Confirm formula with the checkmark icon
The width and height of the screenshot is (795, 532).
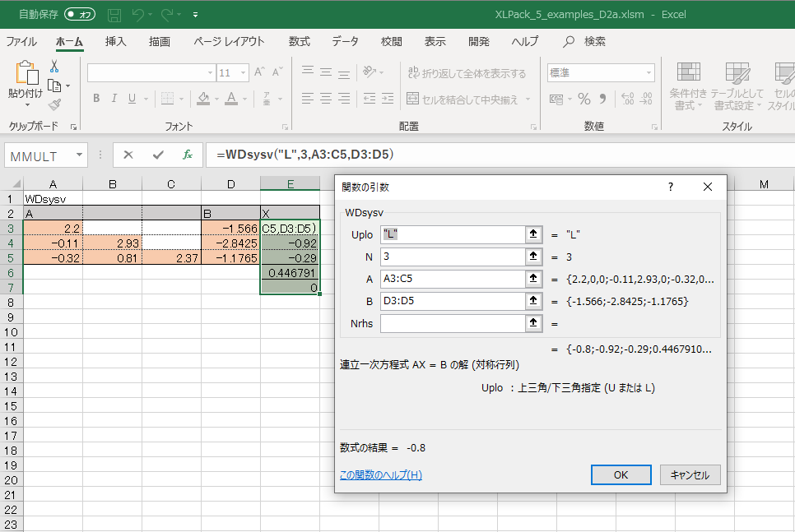158,155
